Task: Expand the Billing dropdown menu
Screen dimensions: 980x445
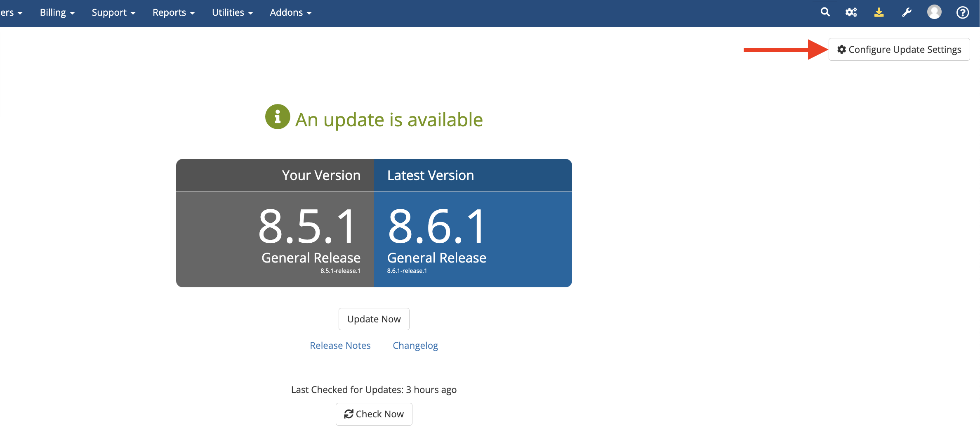Action: 57,12
